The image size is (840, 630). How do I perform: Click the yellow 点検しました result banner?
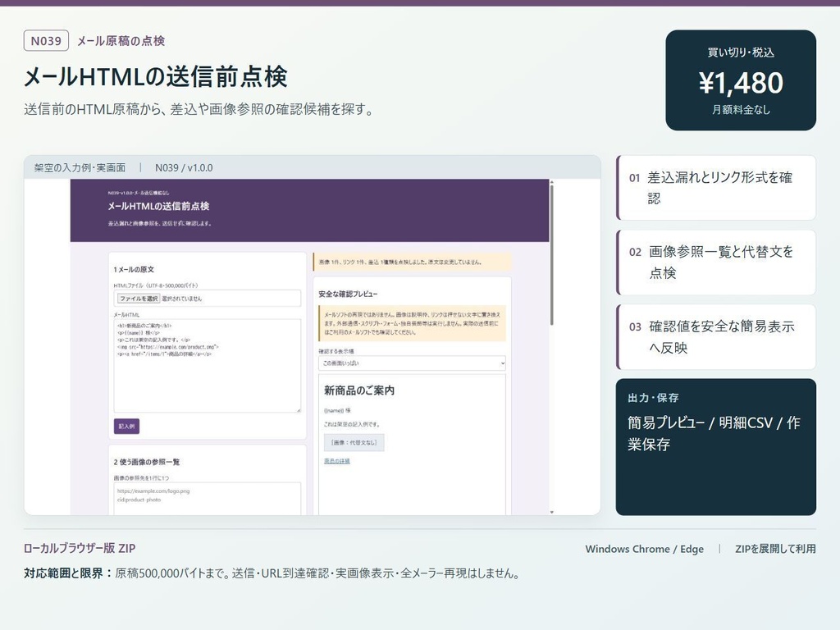click(412, 262)
